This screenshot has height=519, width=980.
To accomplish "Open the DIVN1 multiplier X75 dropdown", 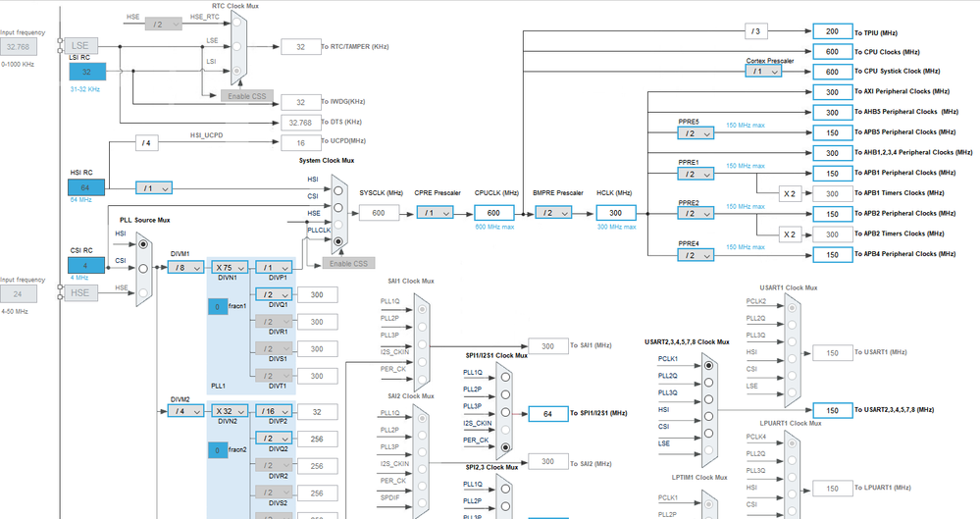I will (x=231, y=267).
